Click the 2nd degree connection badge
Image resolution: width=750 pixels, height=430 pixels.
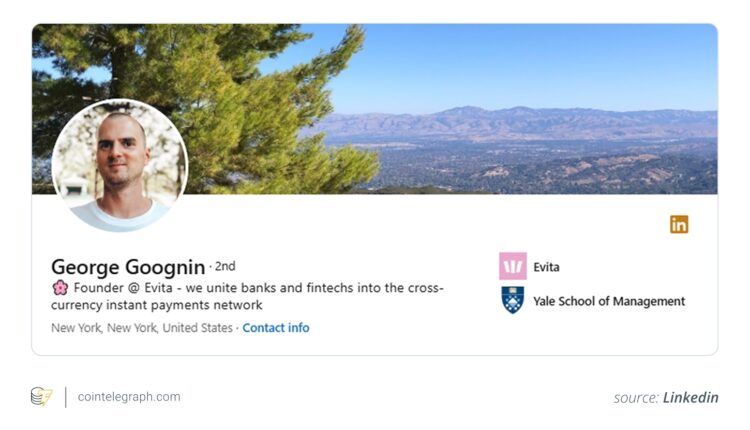(x=225, y=266)
